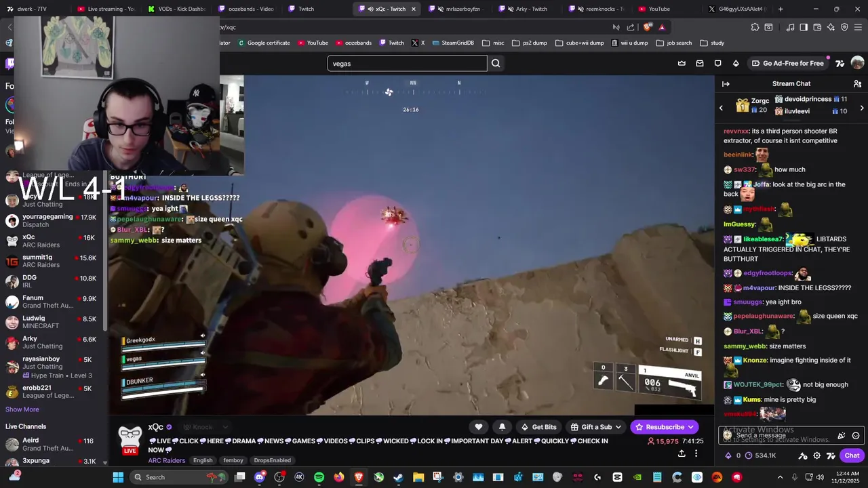This screenshot has height=488, width=868.
Task: Open Firefox from the taskbar
Action: click(x=338, y=477)
